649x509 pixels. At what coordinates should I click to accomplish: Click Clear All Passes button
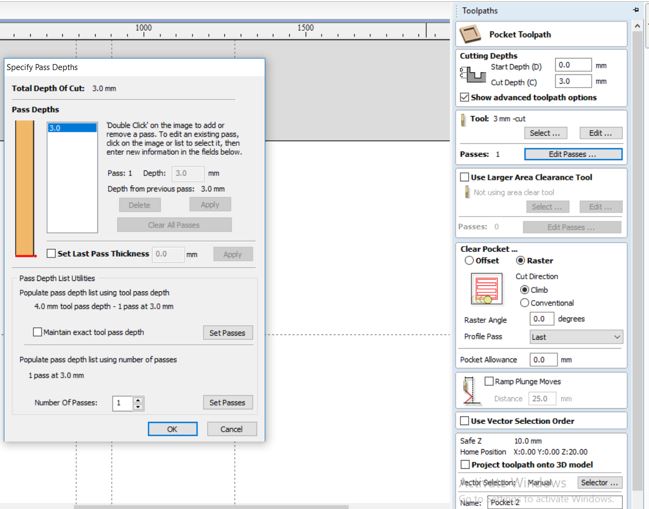174,225
